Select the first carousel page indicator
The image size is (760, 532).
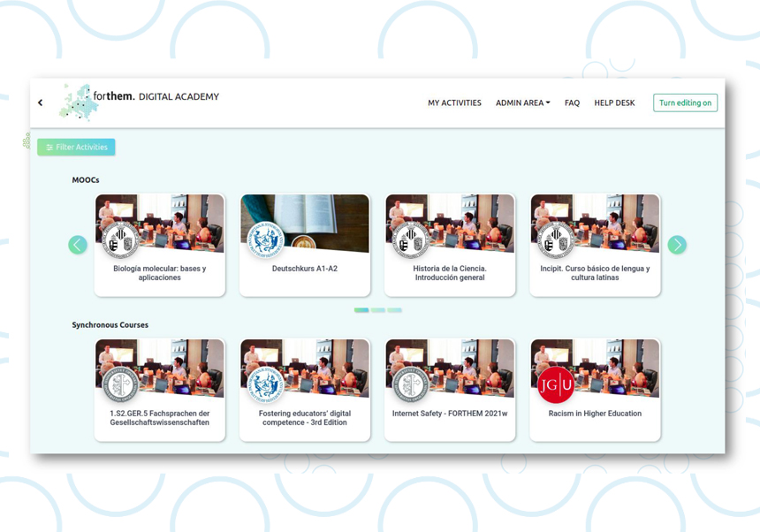[361, 310]
